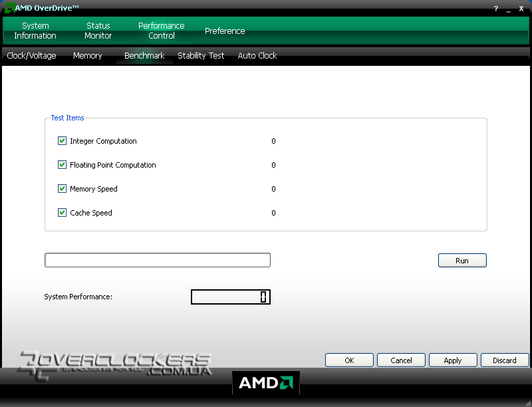
Task: Open the Preference tab
Action: point(225,31)
